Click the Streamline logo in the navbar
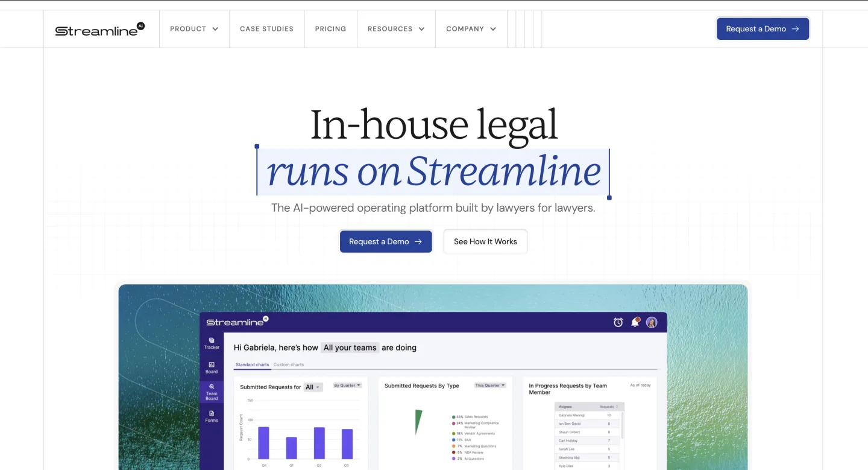The width and height of the screenshot is (868, 470). (x=100, y=30)
